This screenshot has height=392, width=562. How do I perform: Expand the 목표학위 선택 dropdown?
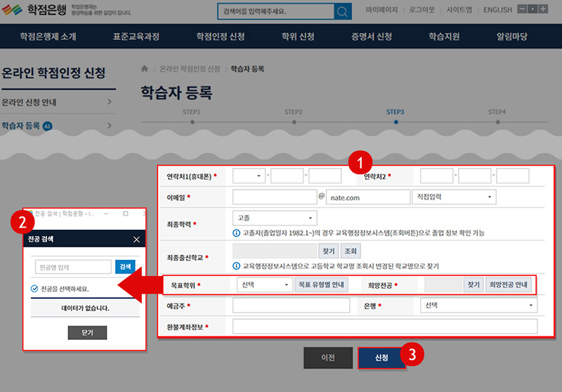pyautogui.click(x=263, y=285)
